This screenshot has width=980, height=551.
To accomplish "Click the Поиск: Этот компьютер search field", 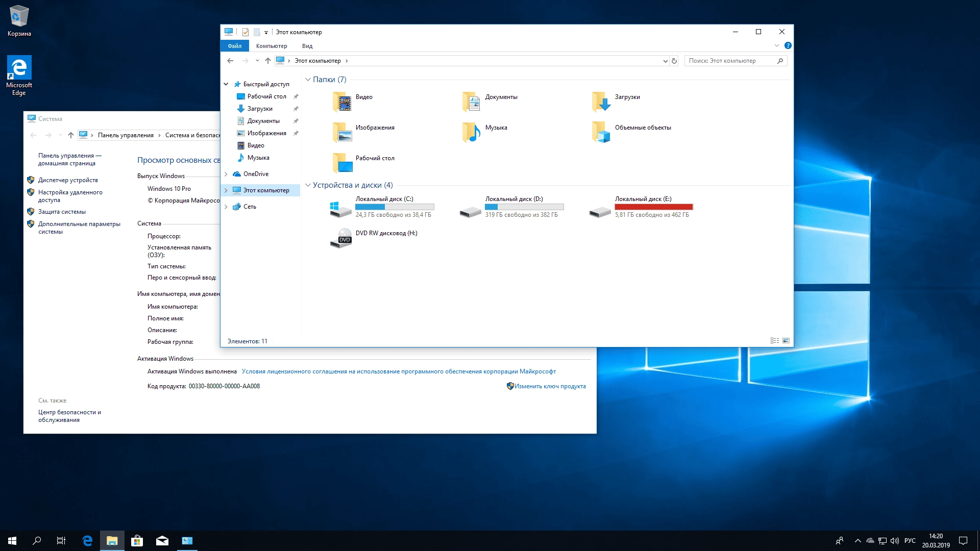I will tap(736, 61).
